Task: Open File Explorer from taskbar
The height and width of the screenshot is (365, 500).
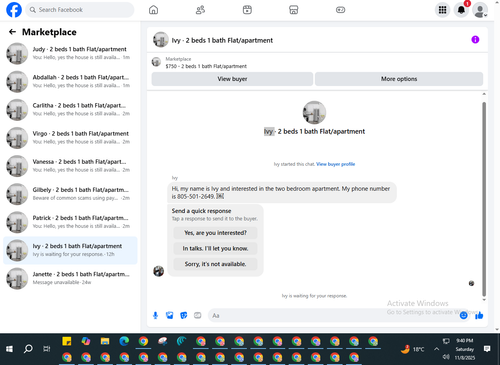Action: click(x=105, y=341)
